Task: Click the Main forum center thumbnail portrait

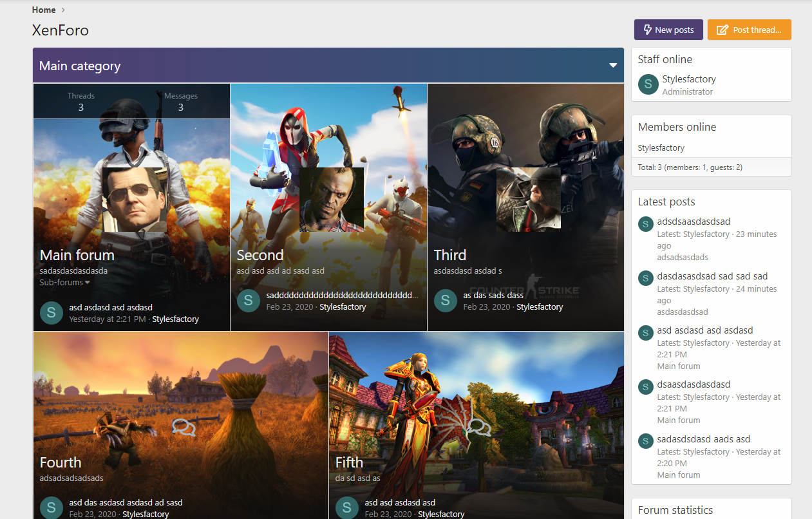Action: tap(135, 200)
